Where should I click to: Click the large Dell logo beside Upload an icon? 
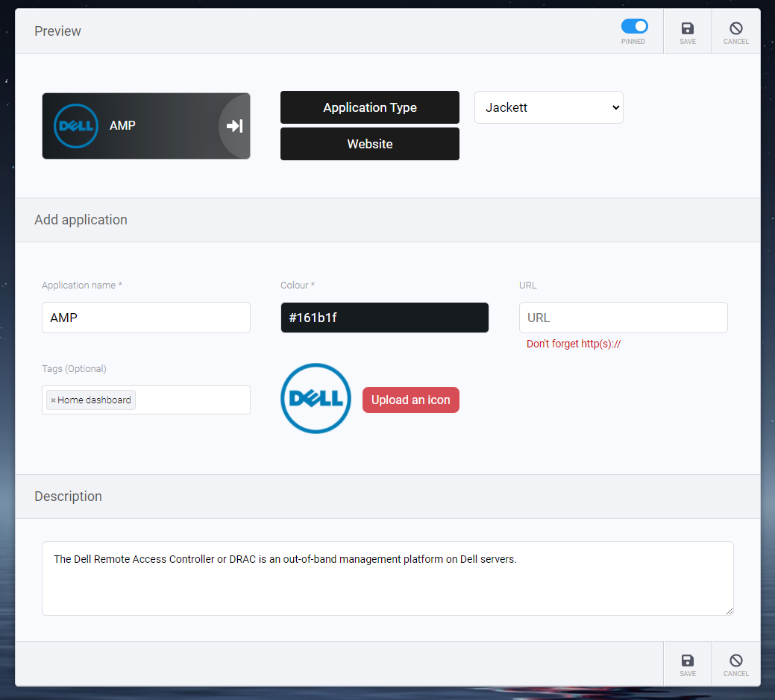coord(316,399)
